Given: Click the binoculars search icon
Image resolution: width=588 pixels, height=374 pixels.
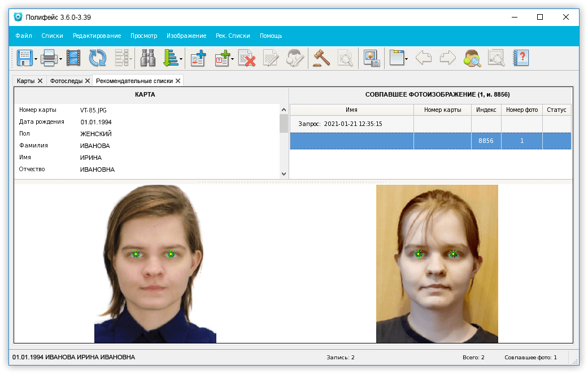Looking at the screenshot, I should pos(148,58).
